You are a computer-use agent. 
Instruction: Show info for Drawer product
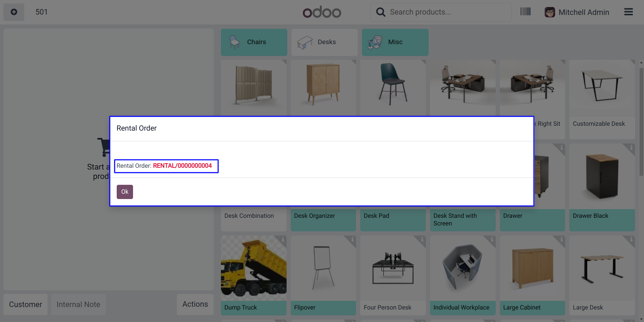[561, 148]
